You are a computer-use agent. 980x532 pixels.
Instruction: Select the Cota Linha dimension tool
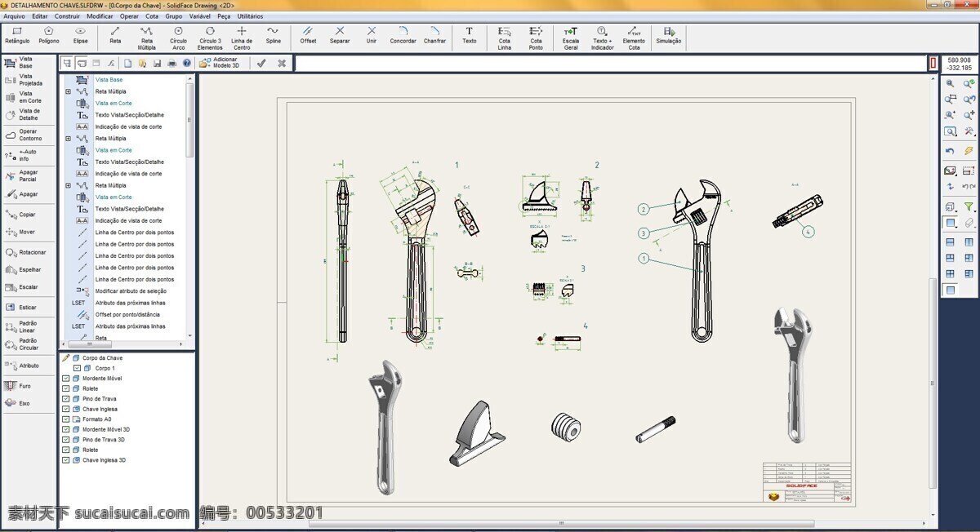pyautogui.click(x=505, y=39)
